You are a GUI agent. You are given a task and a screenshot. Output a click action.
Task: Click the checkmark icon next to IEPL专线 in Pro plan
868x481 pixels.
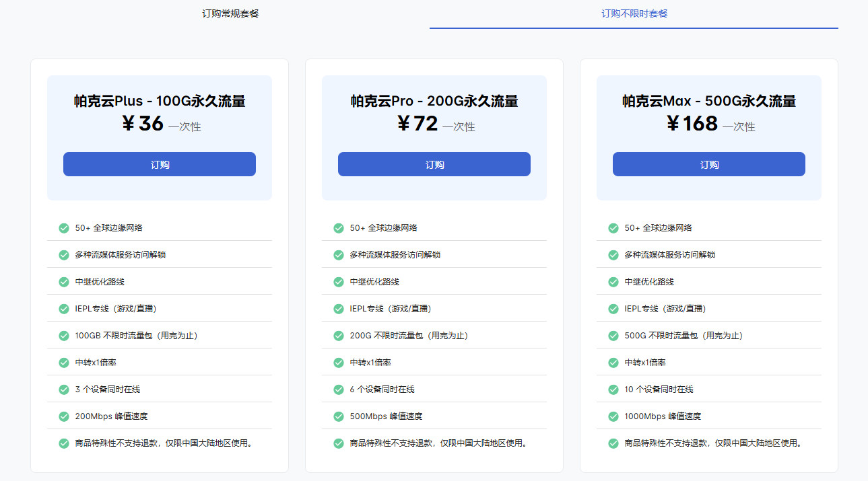[x=338, y=308]
